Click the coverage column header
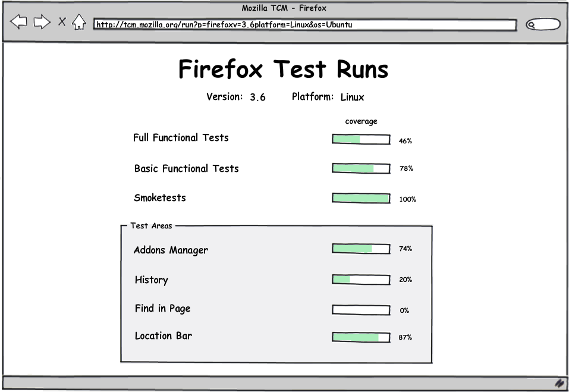This screenshot has height=392, width=569. coord(361,121)
